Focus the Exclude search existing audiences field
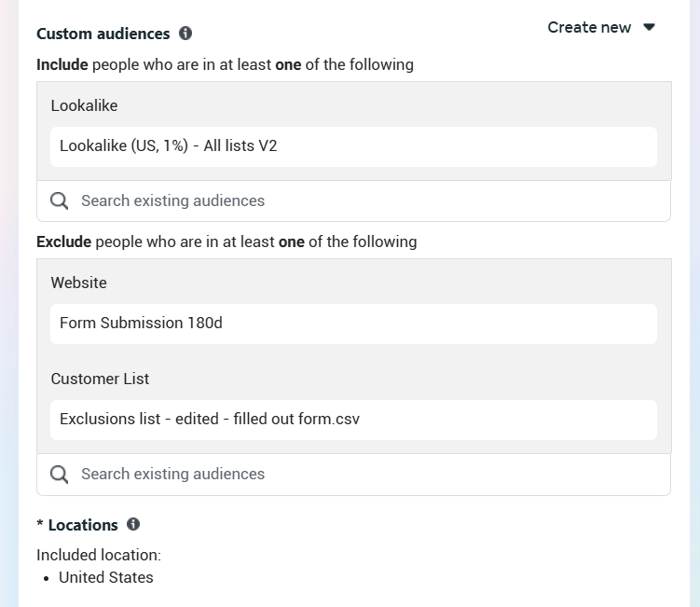 [353, 475]
